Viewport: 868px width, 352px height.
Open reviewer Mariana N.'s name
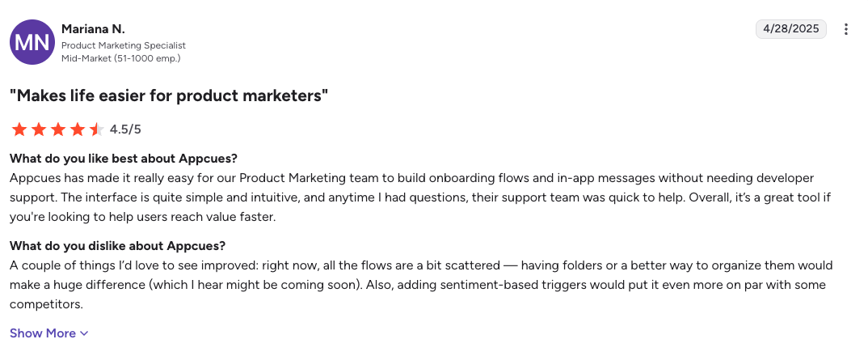click(x=93, y=29)
